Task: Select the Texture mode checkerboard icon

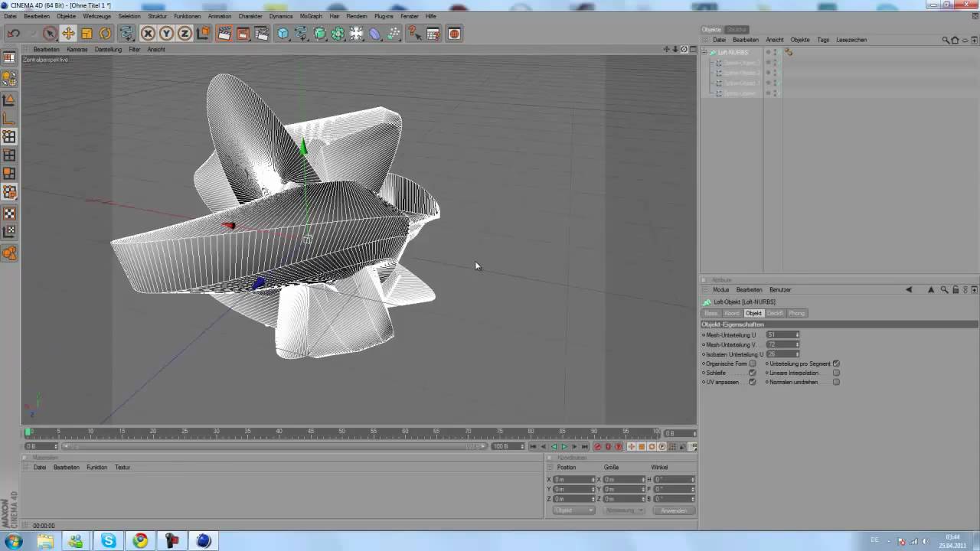Action: (9, 214)
